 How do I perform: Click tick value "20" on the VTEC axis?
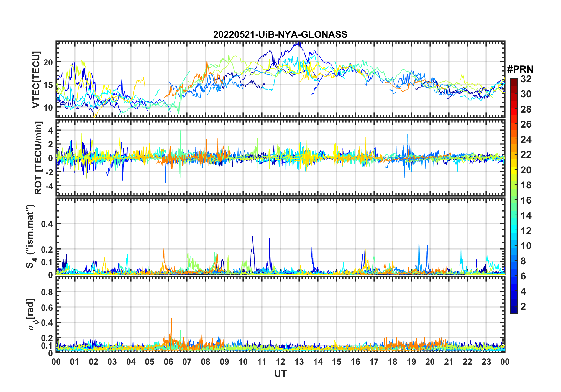tap(48, 62)
